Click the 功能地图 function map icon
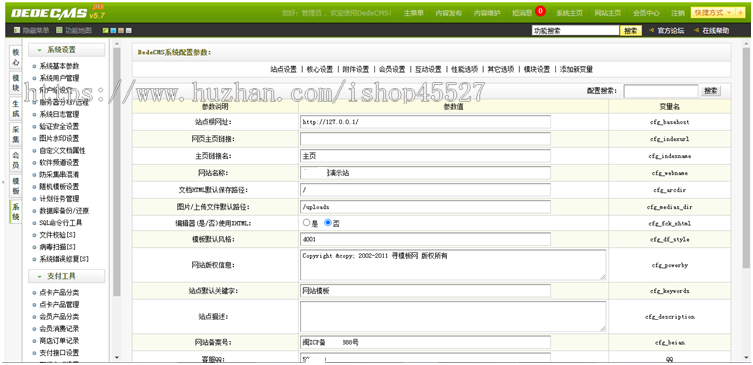753x365 pixels. pos(59,30)
